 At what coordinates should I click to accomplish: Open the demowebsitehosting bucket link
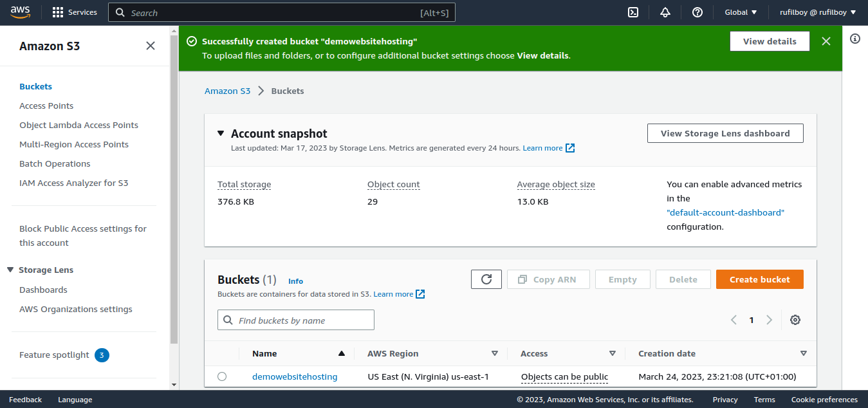click(295, 376)
